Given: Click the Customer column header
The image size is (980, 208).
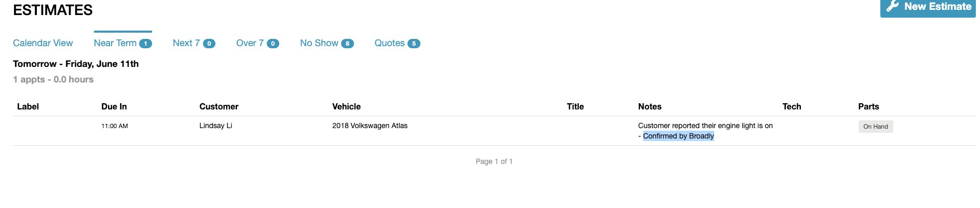Looking at the screenshot, I should [219, 106].
